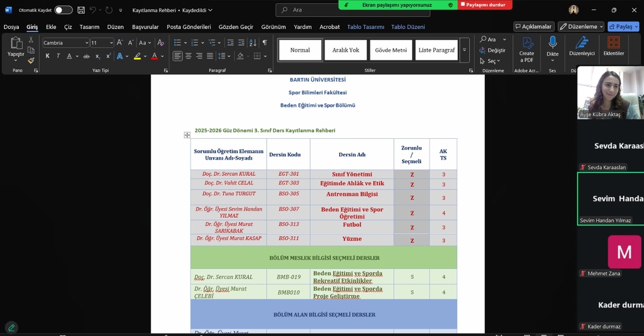
Task: Increase font size with the larger A
Action: click(119, 43)
